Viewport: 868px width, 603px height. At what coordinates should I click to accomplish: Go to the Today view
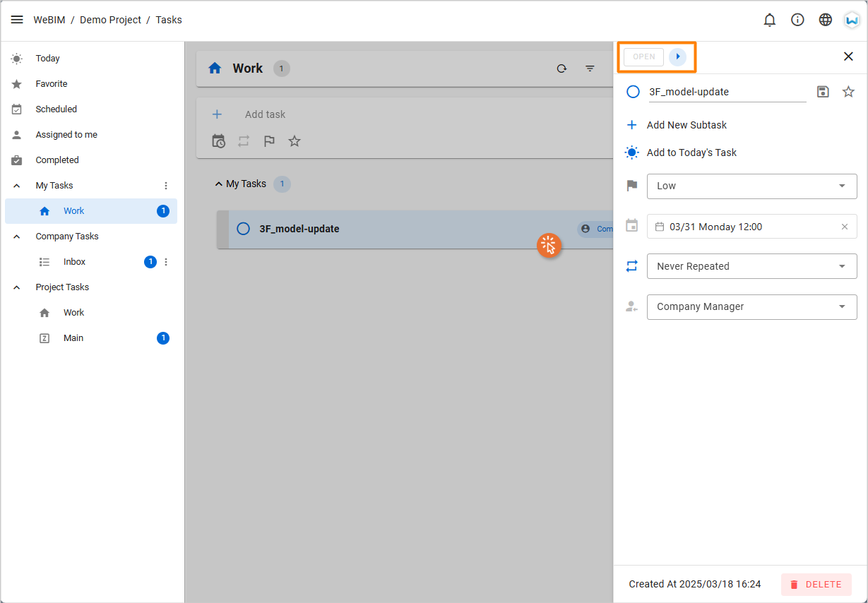91,59
